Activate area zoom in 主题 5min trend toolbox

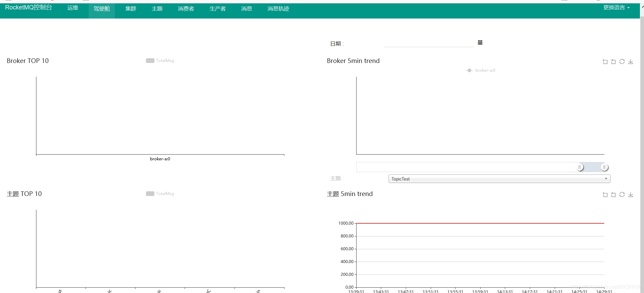(605, 195)
